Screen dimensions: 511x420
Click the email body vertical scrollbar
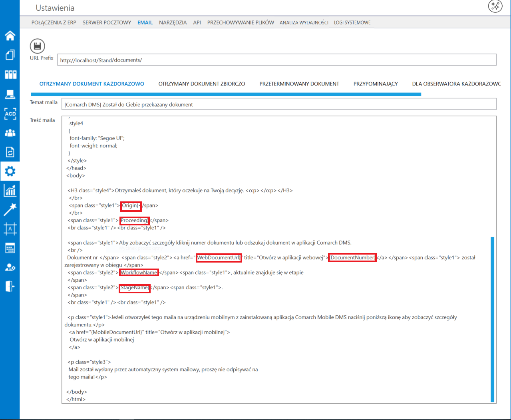pos(493,319)
